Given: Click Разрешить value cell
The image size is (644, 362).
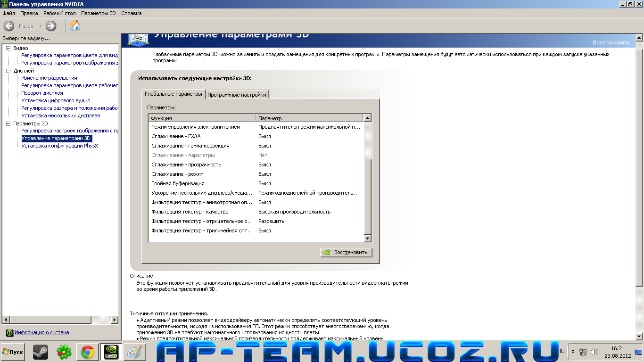Looking at the screenshot, I should (x=272, y=221).
